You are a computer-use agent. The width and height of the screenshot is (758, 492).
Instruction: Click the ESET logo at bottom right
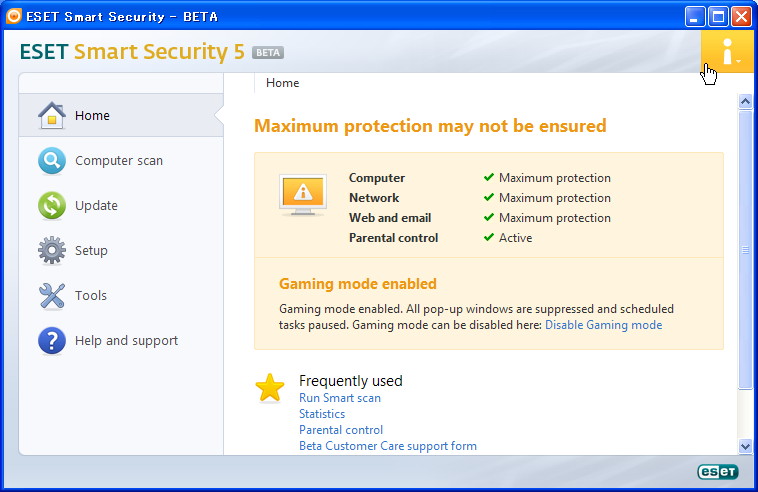717,472
